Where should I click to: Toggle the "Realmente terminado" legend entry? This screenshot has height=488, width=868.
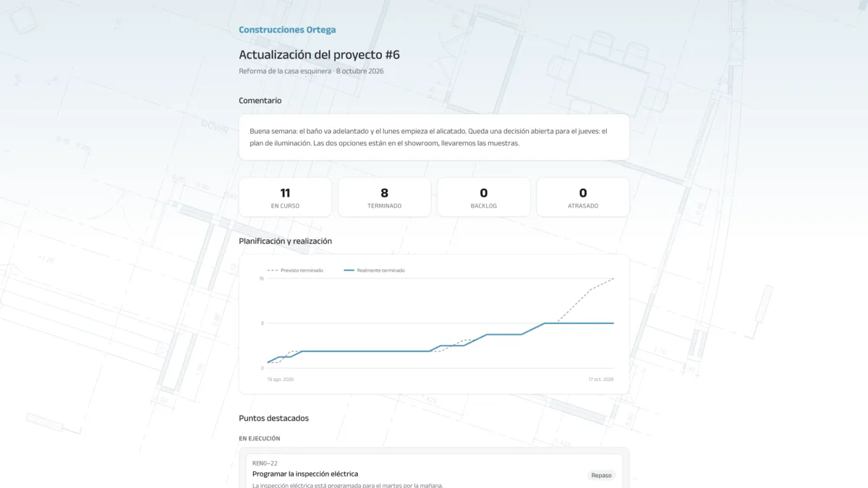[x=374, y=270]
